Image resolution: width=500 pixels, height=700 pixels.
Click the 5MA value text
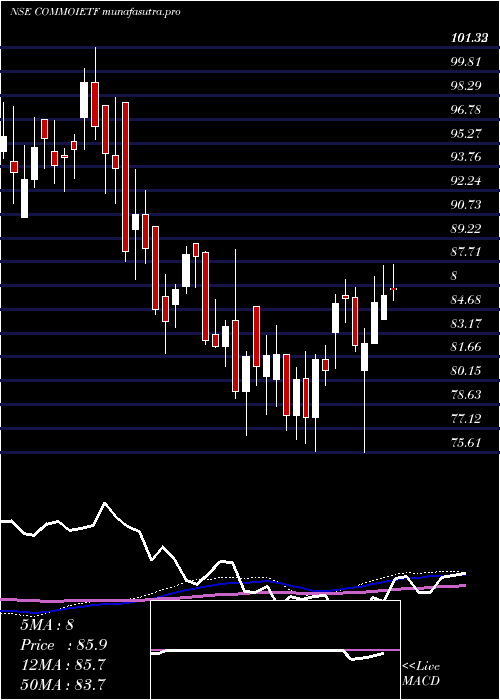point(47,625)
